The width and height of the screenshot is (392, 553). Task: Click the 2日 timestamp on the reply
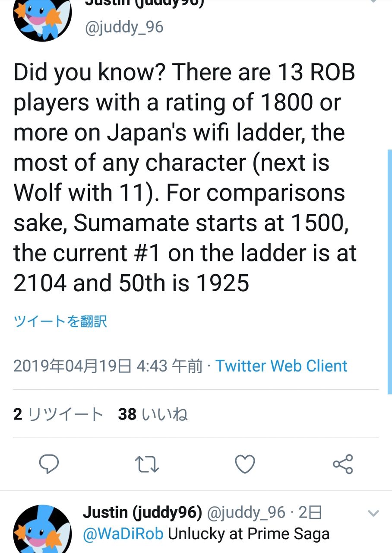(310, 513)
